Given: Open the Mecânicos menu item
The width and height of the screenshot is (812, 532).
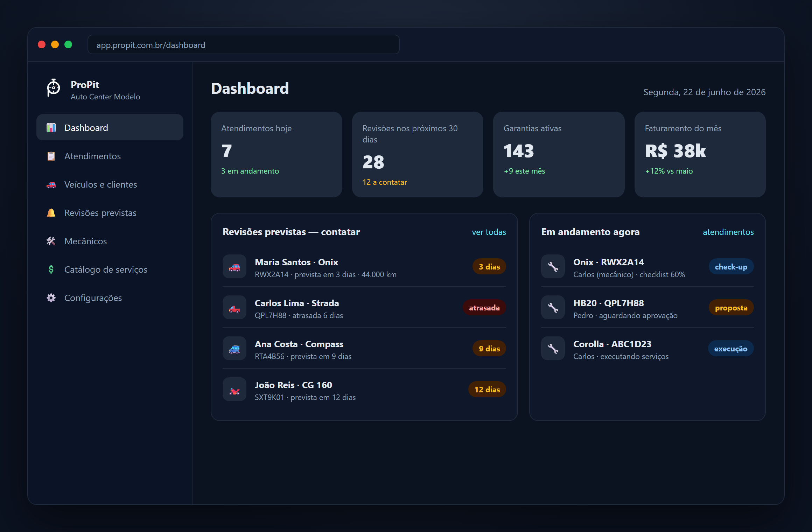Looking at the screenshot, I should 110,241.
